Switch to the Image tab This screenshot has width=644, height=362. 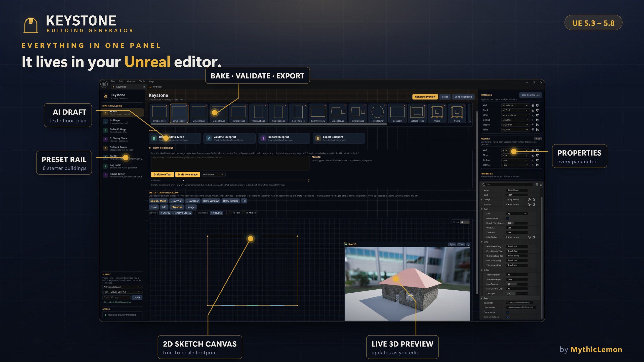pyautogui.click(x=191, y=207)
